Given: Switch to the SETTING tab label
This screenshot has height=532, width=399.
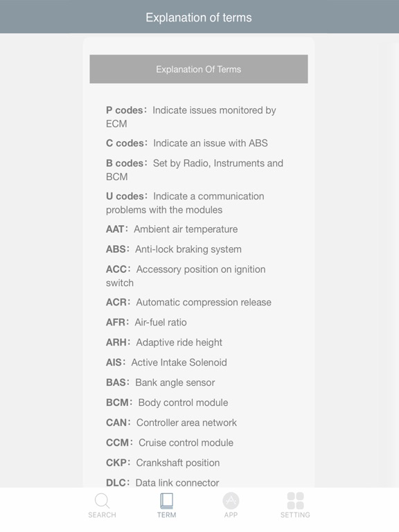Looking at the screenshot, I should pos(295,515).
